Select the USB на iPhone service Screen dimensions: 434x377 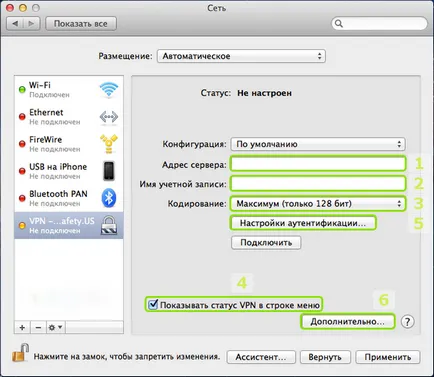[69, 171]
